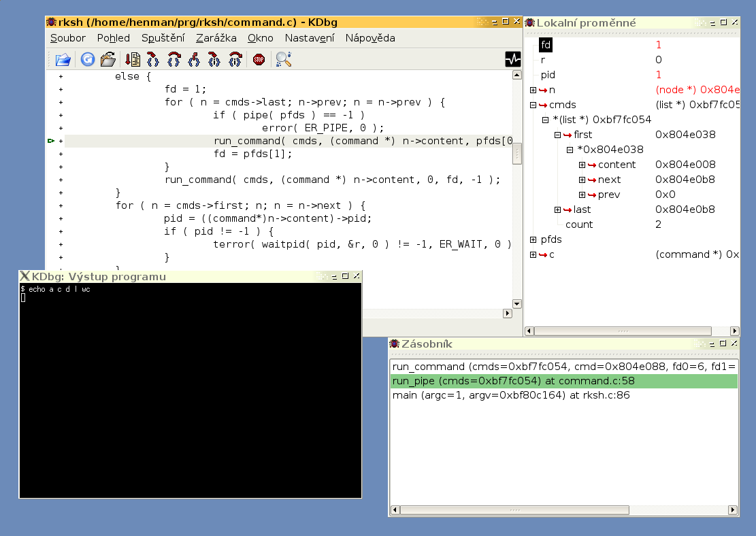Image resolution: width=756 pixels, height=536 pixels.
Task: Expand the n variable node
Action: click(x=533, y=90)
